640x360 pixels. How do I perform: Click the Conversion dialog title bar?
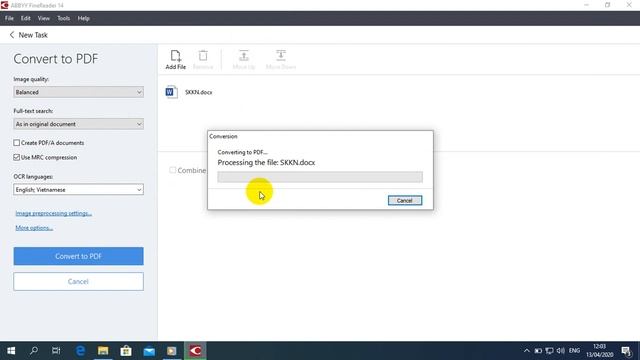[x=320, y=136]
